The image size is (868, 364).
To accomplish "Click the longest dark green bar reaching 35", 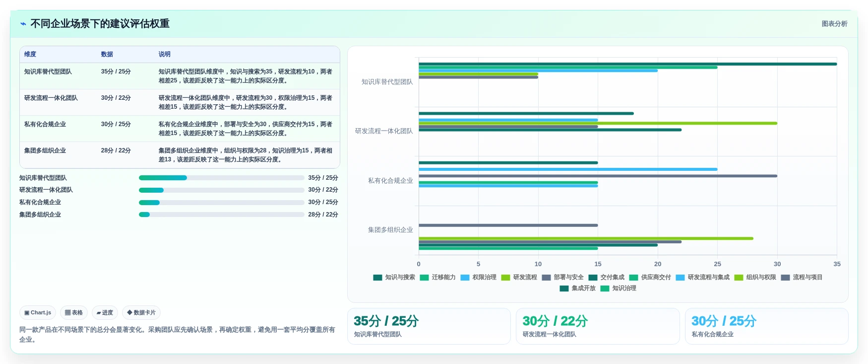I will [627, 64].
